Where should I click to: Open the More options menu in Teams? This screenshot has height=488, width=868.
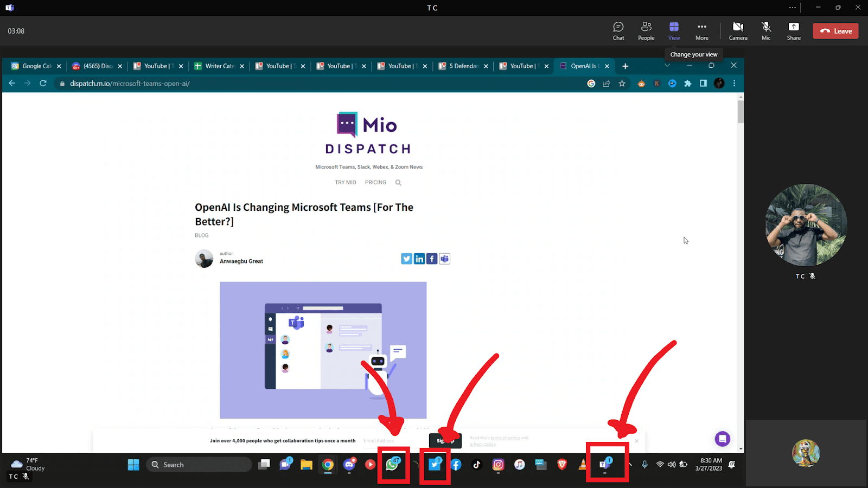[701, 30]
